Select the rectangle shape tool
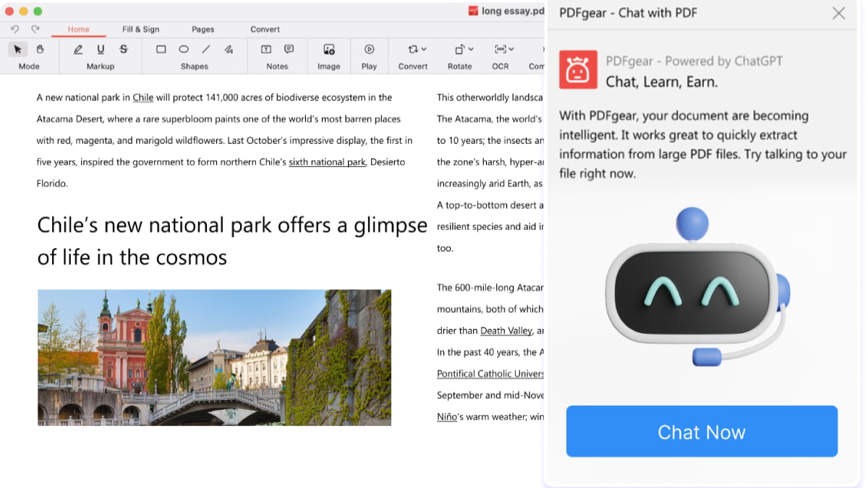Viewport: 868px width, 488px height. (161, 49)
